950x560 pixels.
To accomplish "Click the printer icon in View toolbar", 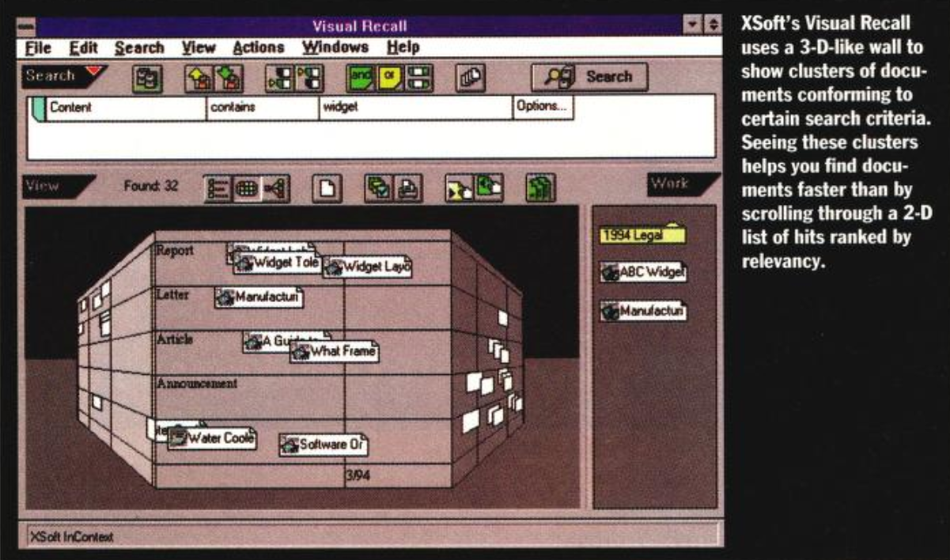I will (x=407, y=188).
